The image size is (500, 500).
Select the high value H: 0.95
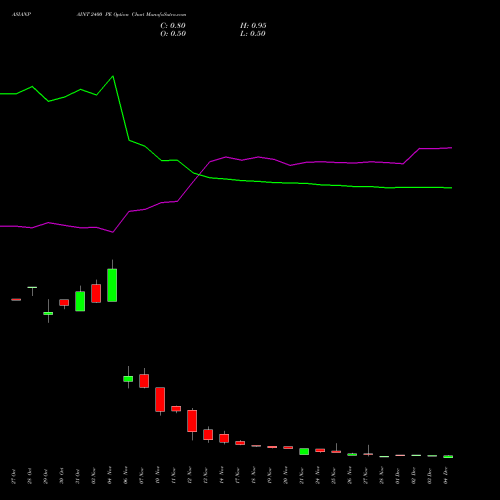(x=253, y=26)
